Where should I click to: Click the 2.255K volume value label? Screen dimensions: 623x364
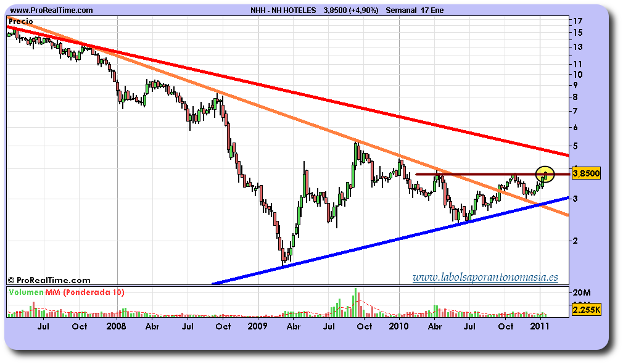(x=587, y=310)
